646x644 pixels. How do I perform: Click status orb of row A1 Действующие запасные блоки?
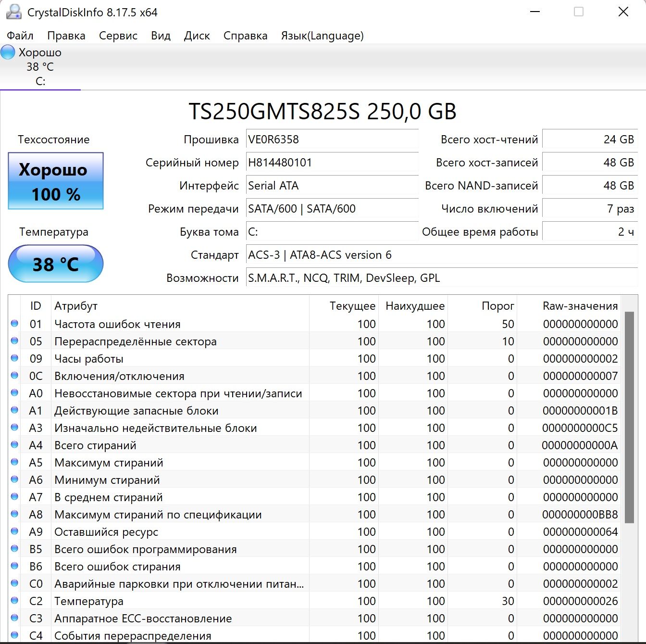14,410
